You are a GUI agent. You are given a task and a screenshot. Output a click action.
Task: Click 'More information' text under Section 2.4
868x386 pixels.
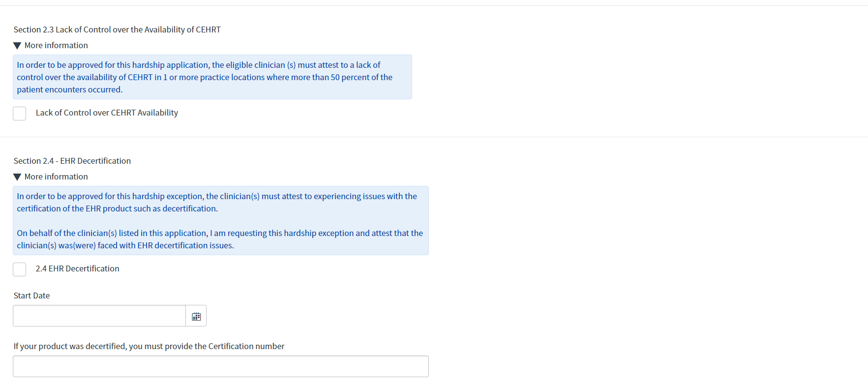pos(56,177)
